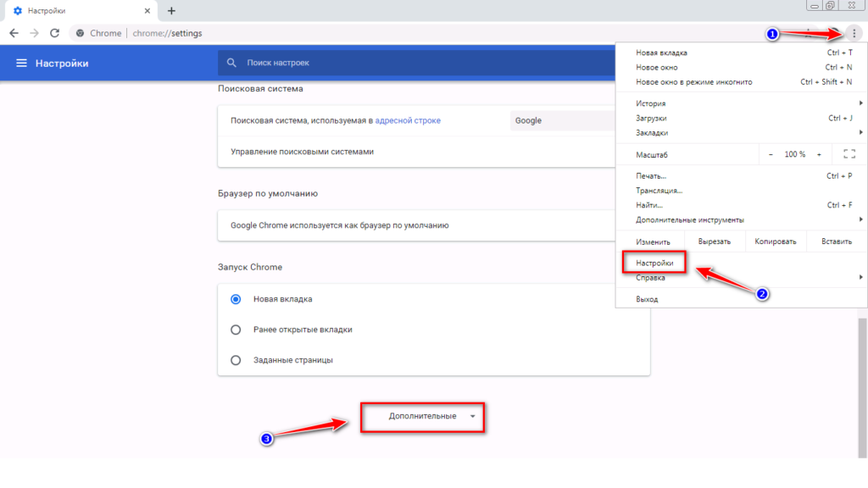This screenshot has height=488, width=868.
Task: Choose Настройки in the Chrome menu
Action: pyautogui.click(x=654, y=263)
